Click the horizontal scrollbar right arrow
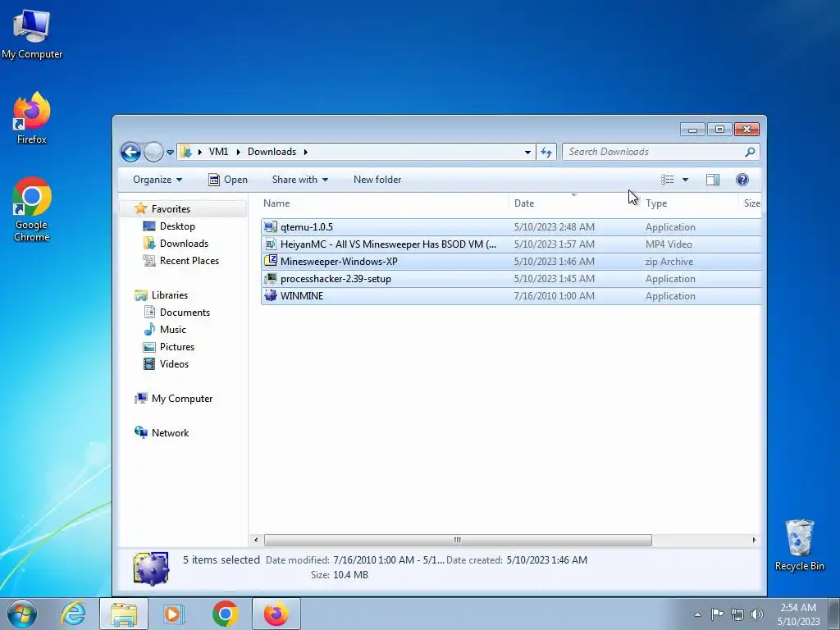The image size is (840, 630). tap(755, 540)
